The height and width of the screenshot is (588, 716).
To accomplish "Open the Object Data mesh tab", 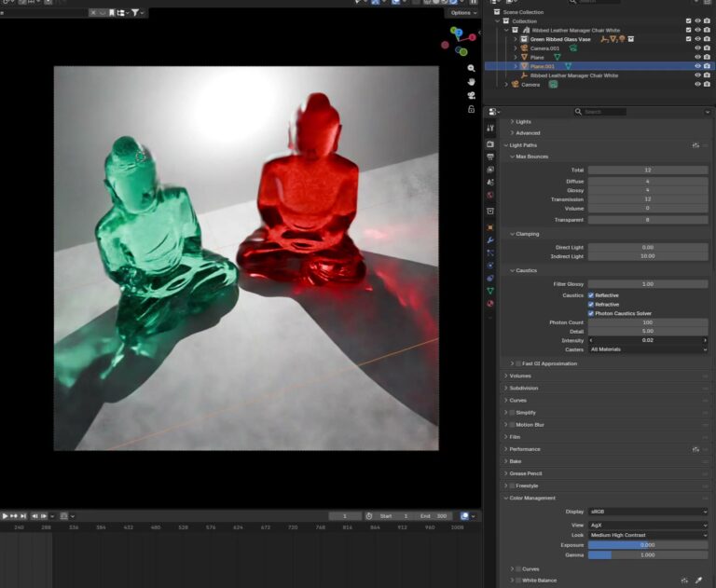I will 490,291.
